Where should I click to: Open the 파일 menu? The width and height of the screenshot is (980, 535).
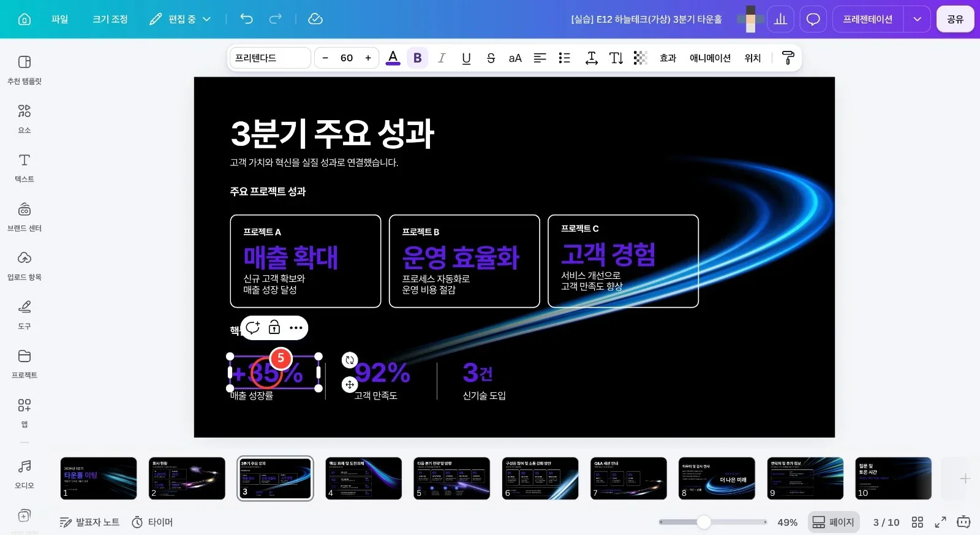[60, 19]
